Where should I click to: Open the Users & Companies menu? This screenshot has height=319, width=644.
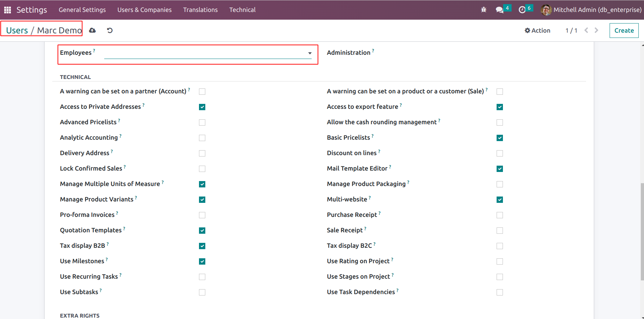(x=144, y=10)
